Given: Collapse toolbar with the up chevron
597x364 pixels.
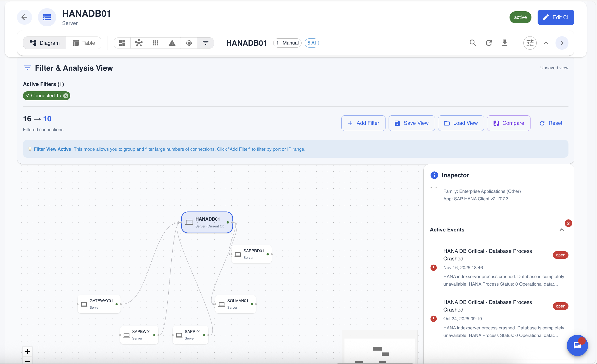Looking at the screenshot, I should pos(546,43).
